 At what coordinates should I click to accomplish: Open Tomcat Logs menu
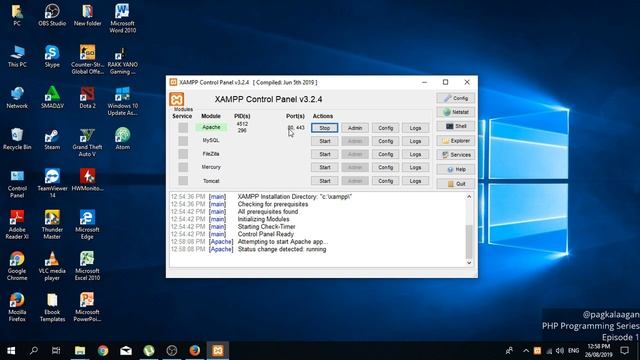coord(415,181)
